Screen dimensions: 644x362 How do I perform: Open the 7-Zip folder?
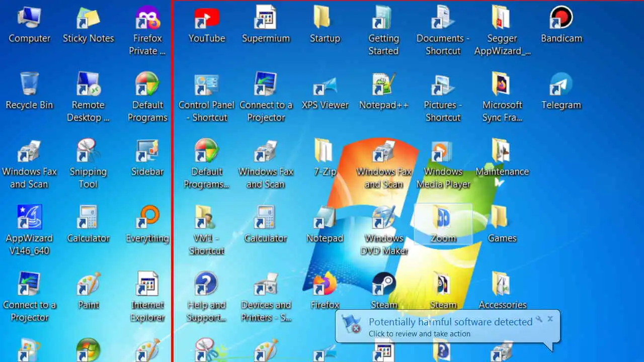pos(325,157)
